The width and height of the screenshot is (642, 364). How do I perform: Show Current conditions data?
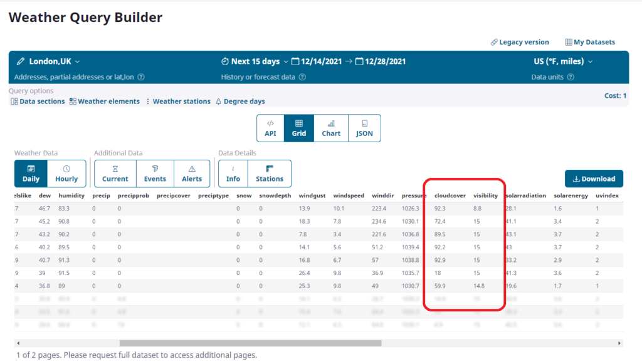(115, 174)
